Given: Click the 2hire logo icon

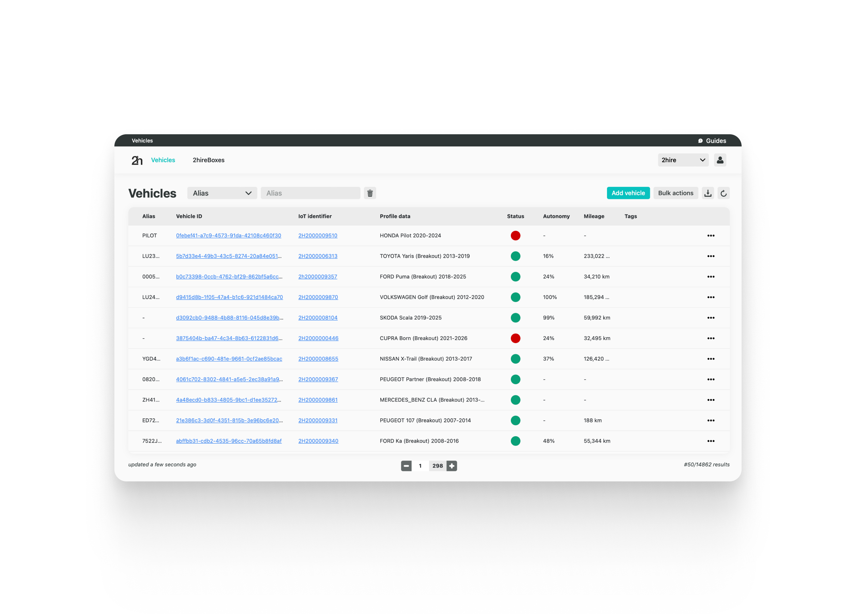Looking at the screenshot, I should tap(137, 161).
